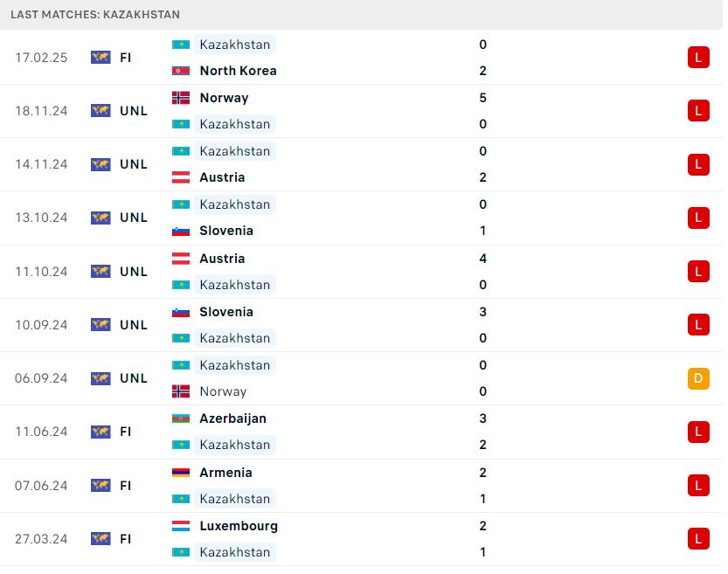The image size is (728, 574).
Task: Click Slovenia flag in 13.10.24 match
Action: [x=181, y=231]
